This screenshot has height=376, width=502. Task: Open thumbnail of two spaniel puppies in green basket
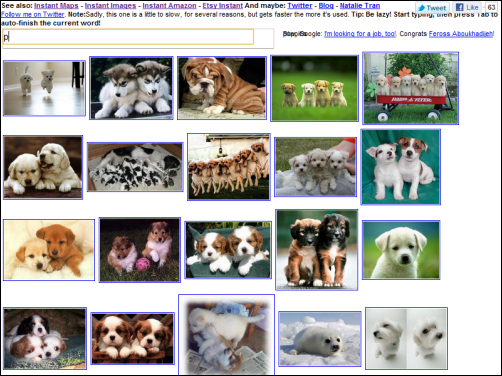(228, 250)
